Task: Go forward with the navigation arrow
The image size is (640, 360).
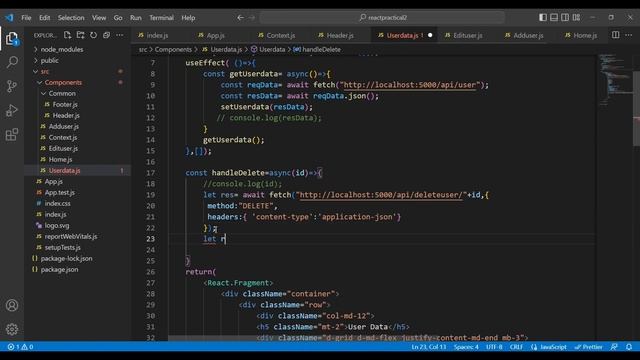Action: point(252,18)
